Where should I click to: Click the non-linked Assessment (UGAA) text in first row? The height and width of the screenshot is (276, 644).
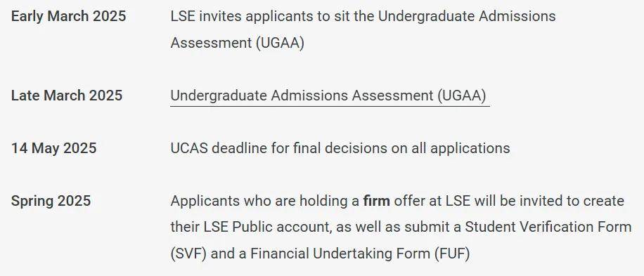238,43
